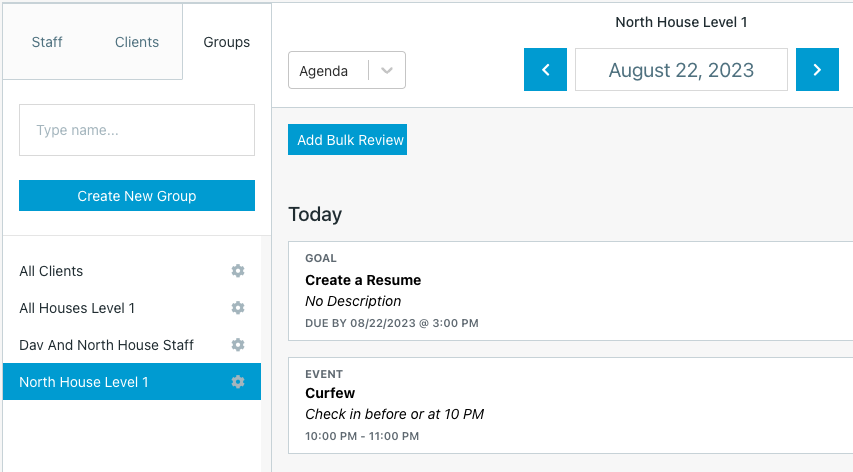Open settings gear for All Clients
This screenshot has width=853, height=472.
pos(238,271)
